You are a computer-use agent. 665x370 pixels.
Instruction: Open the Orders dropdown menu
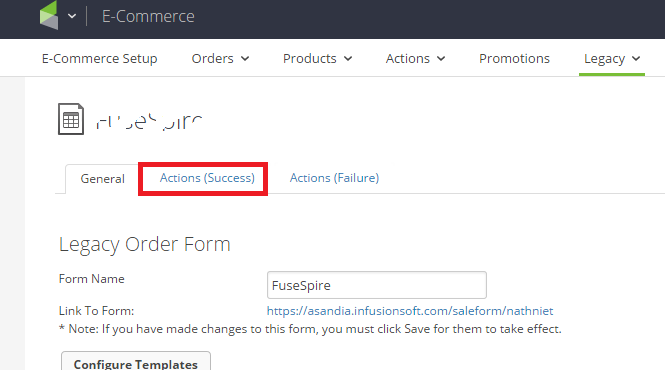[220, 58]
